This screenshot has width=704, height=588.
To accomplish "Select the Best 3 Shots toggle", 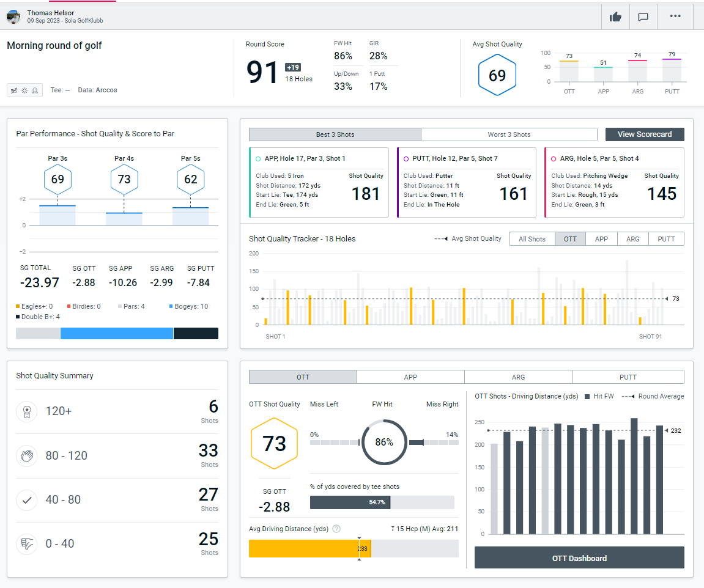I will pyautogui.click(x=335, y=134).
